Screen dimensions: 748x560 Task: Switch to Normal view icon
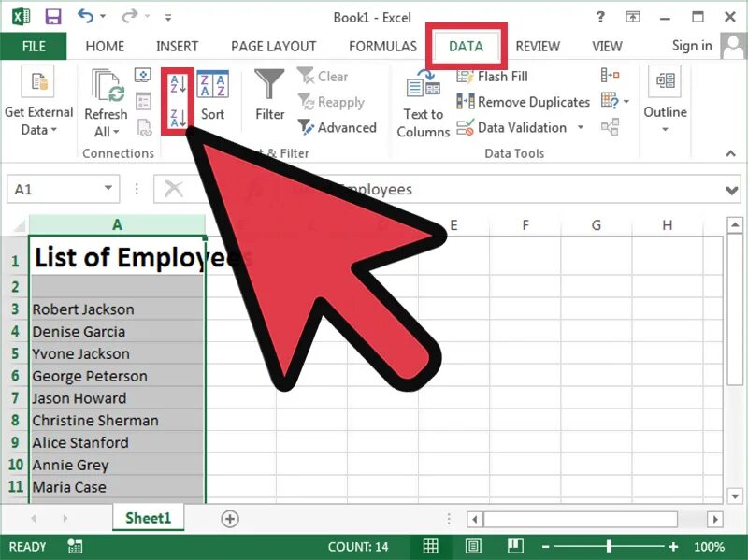[x=430, y=546]
